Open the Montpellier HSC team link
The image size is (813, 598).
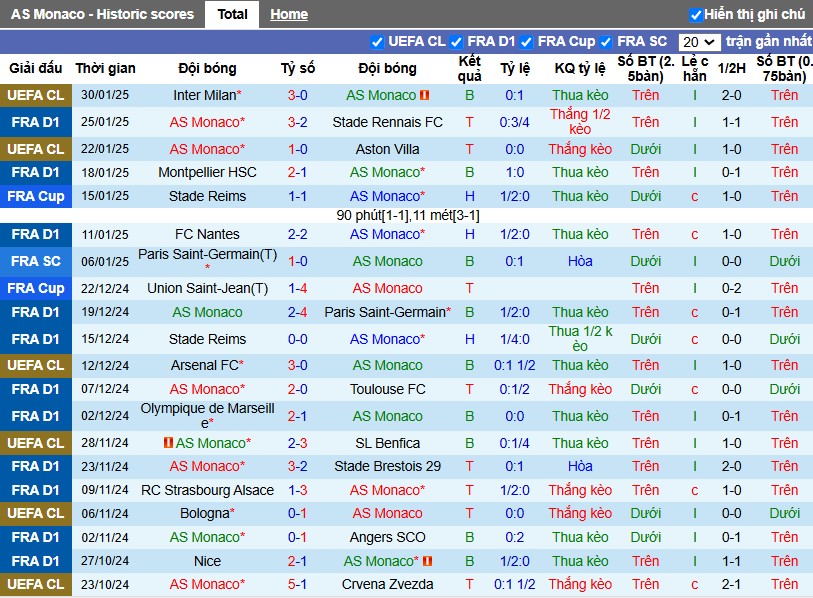tap(207, 172)
